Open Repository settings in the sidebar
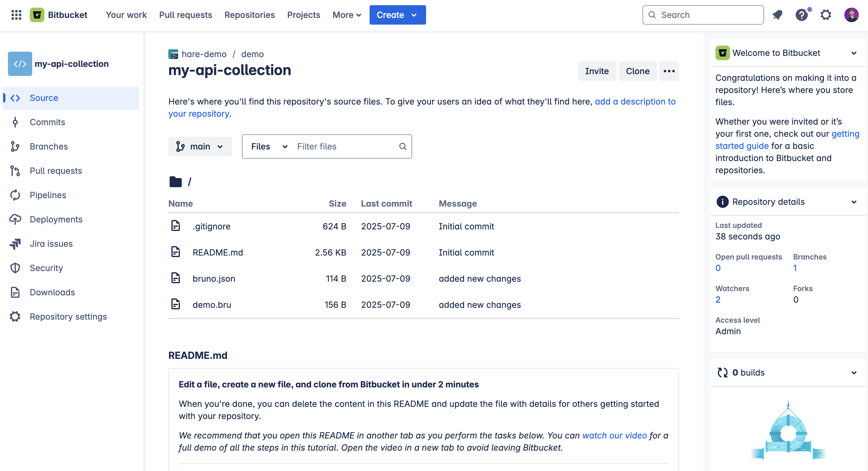The width and height of the screenshot is (868, 471). pyautogui.click(x=71, y=317)
